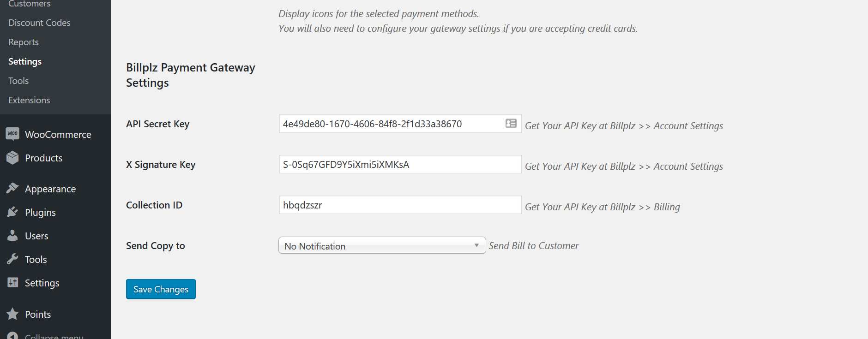Click the Products box icon
Screen dimensions: 868x339
(x=12, y=158)
